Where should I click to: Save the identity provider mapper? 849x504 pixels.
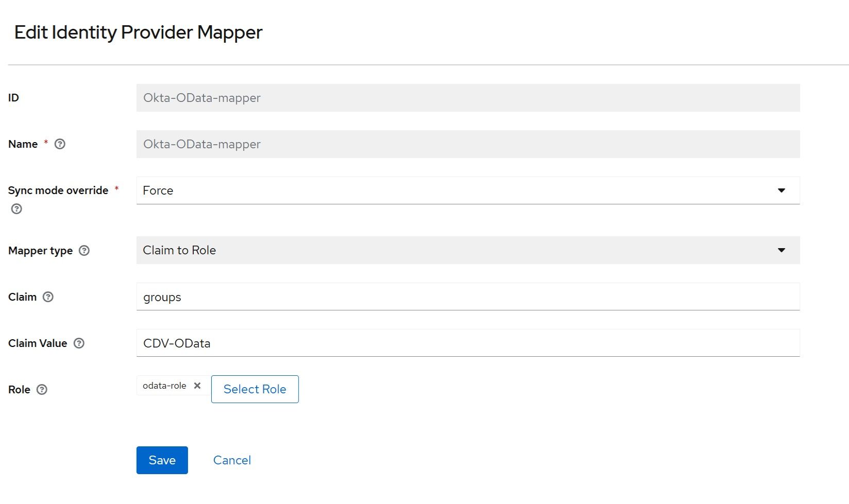tap(162, 460)
